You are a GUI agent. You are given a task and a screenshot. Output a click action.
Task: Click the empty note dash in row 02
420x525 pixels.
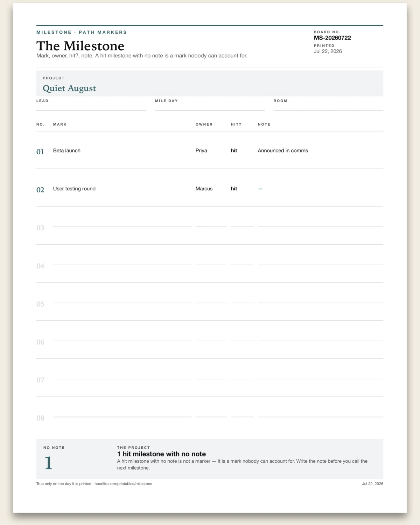coord(260,189)
